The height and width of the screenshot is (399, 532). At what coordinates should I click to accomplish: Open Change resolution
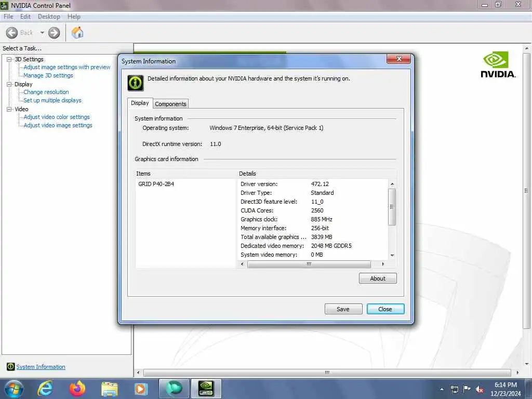(x=46, y=92)
